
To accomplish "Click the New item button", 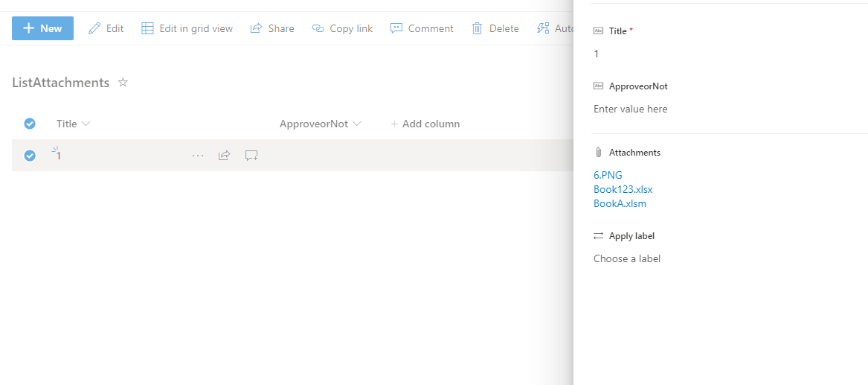I will (42, 28).
